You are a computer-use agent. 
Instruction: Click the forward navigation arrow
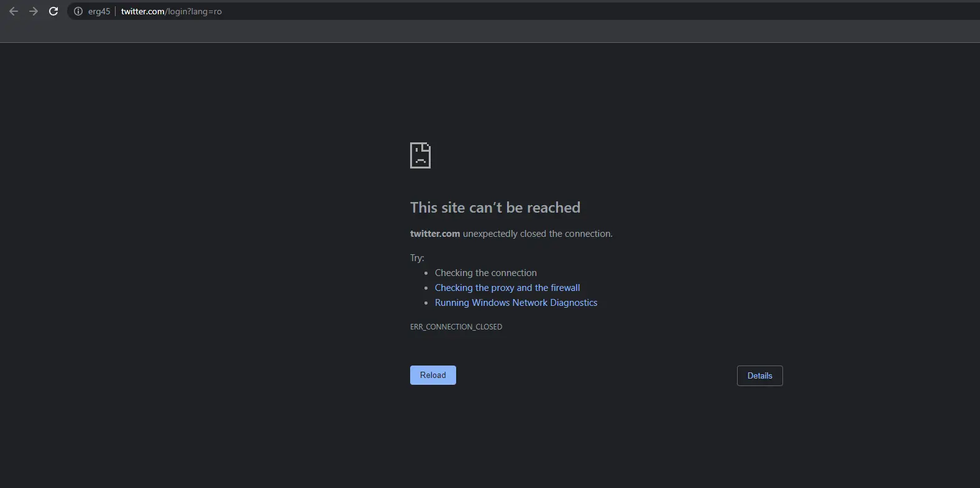click(x=34, y=11)
